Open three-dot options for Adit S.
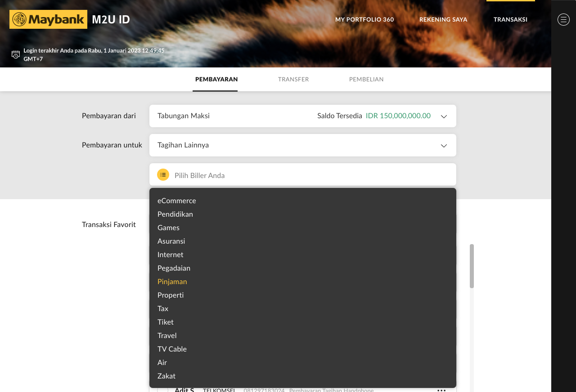The image size is (576, 392). pos(441,390)
